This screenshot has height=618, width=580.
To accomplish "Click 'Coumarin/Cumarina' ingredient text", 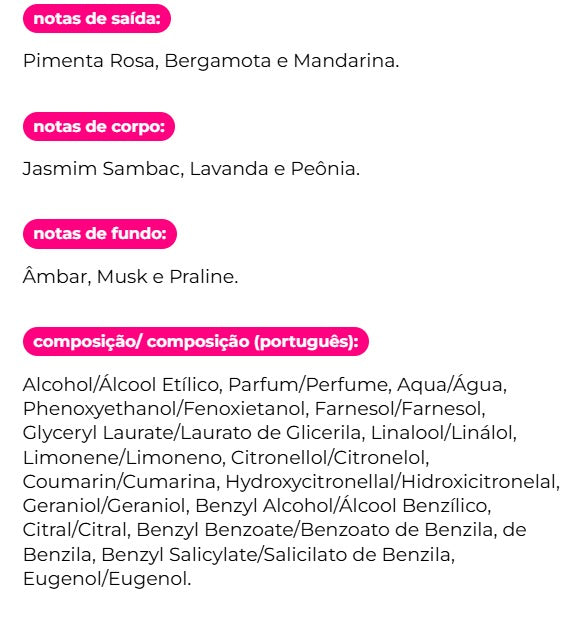I will (119, 482).
